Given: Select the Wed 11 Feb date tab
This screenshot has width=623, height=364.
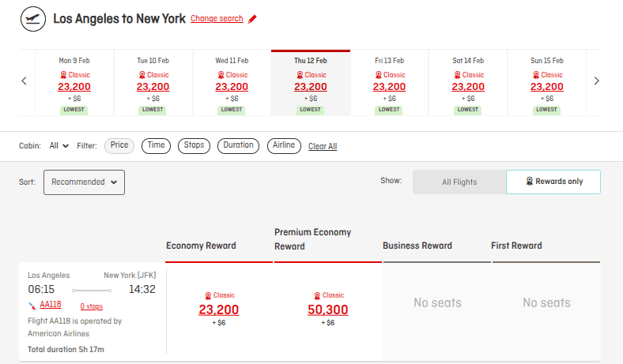Looking at the screenshot, I should coord(232,83).
